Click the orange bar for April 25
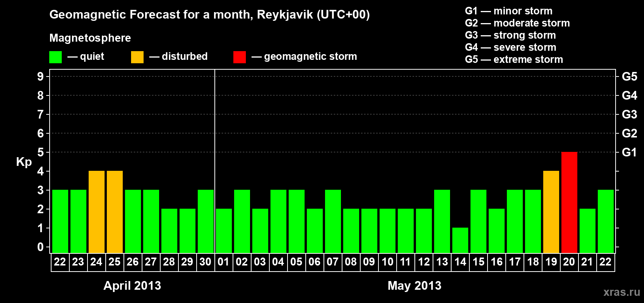 (x=114, y=212)
